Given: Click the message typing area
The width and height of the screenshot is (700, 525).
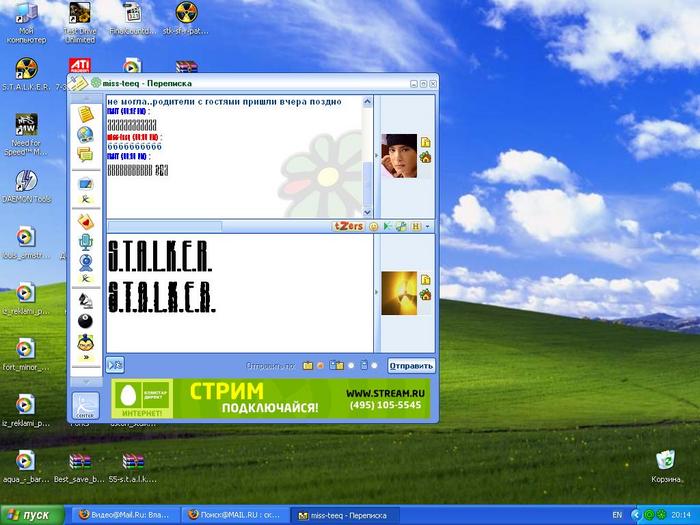Looking at the screenshot, I should [x=240, y=293].
